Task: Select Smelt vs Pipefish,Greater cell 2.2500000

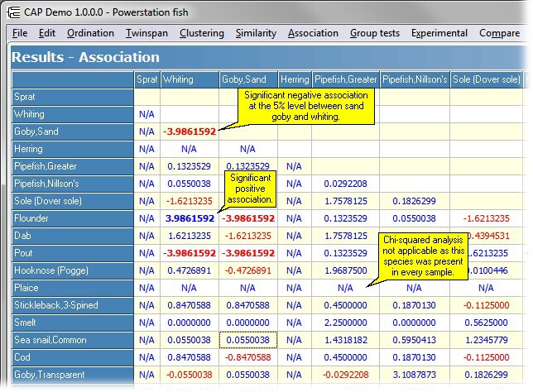Action: coord(346,323)
